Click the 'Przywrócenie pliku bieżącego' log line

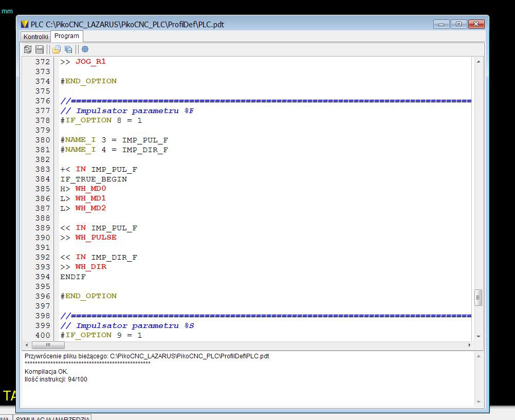[147, 356]
